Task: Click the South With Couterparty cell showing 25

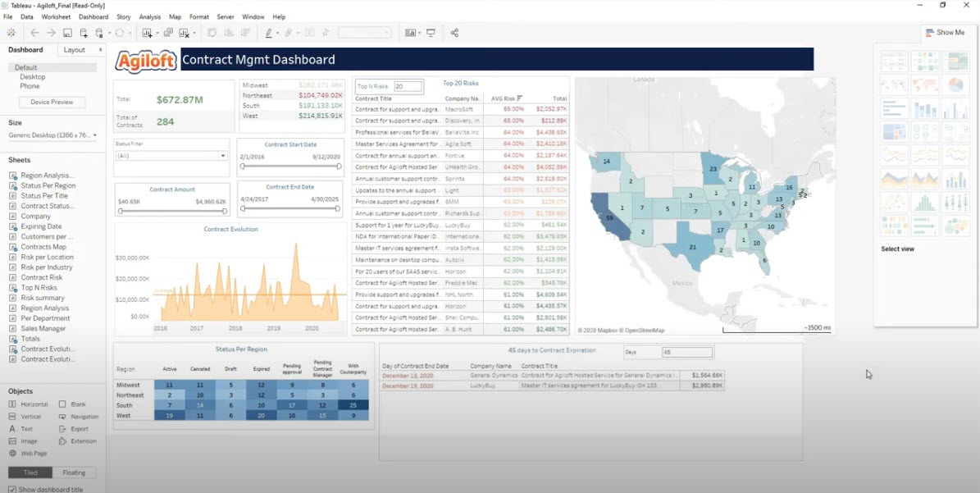Action: pyautogui.click(x=353, y=405)
